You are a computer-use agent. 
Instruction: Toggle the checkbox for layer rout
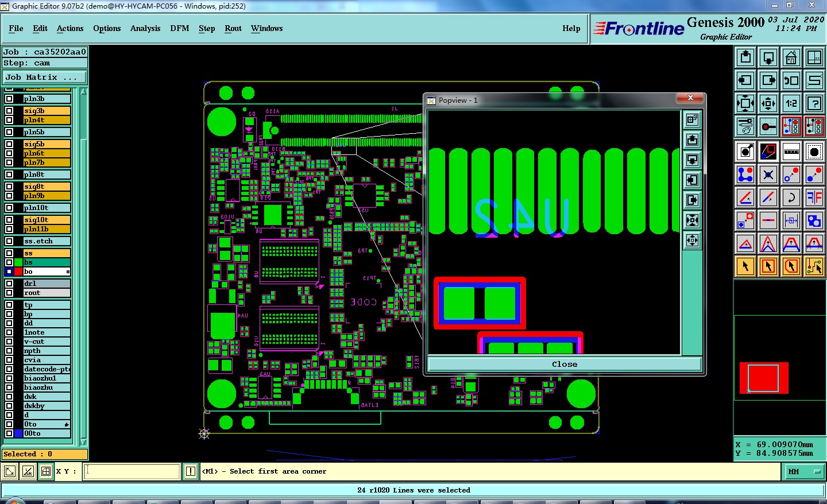click(9, 293)
